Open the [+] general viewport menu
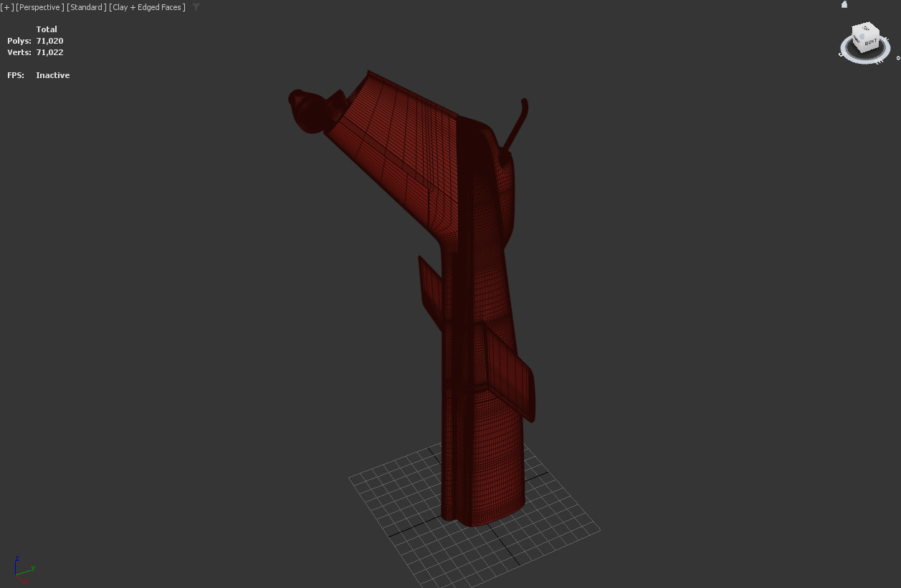The width and height of the screenshot is (901, 588). click(7, 7)
